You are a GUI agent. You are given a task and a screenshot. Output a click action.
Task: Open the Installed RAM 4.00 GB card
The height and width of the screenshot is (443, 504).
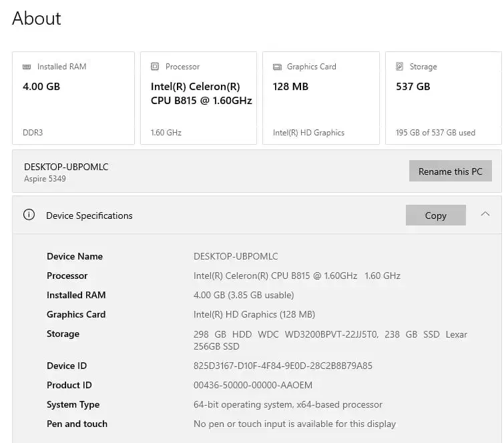(73, 98)
